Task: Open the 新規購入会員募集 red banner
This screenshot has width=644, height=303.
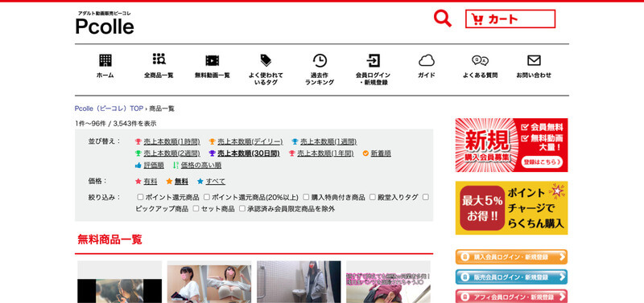Action: pos(511,145)
